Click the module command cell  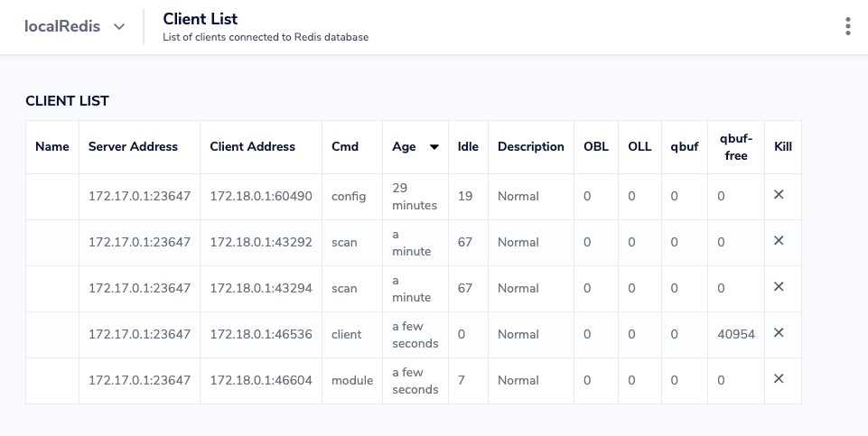[x=352, y=379]
